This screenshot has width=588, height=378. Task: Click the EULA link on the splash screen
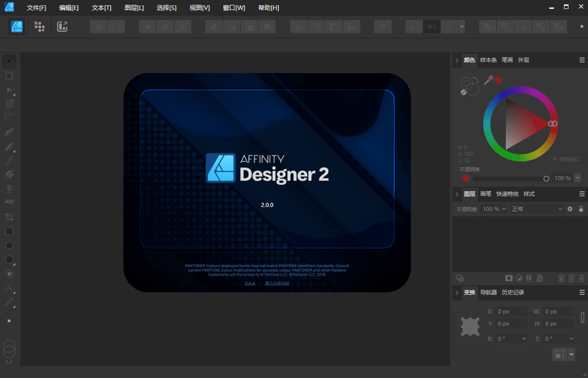coord(250,283)
